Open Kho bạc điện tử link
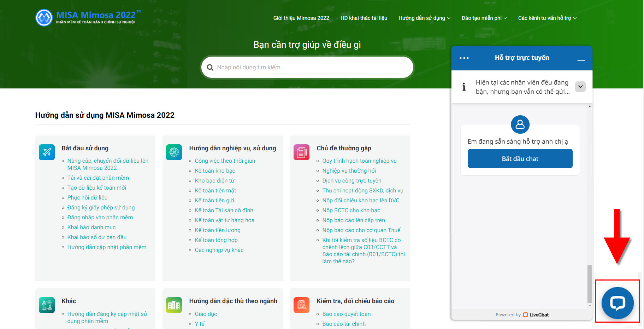 [214, 180]
